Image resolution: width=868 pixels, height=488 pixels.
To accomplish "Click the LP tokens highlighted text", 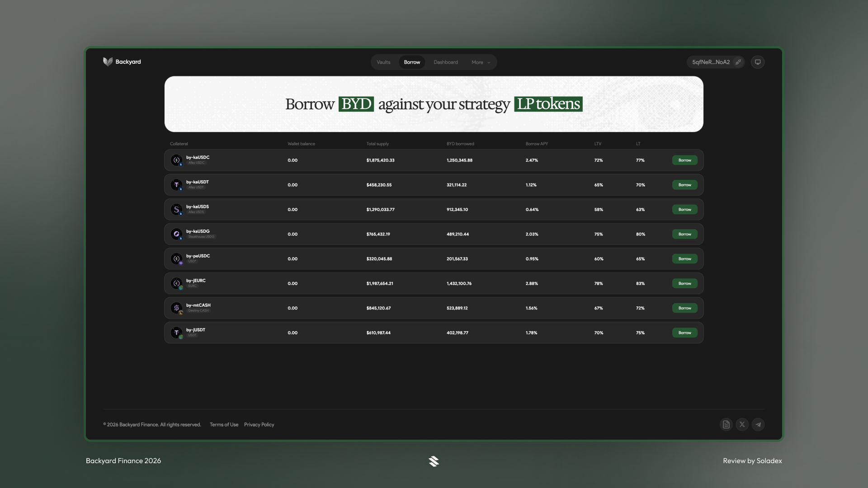I will pyautogui.click(x=548, y=104).
